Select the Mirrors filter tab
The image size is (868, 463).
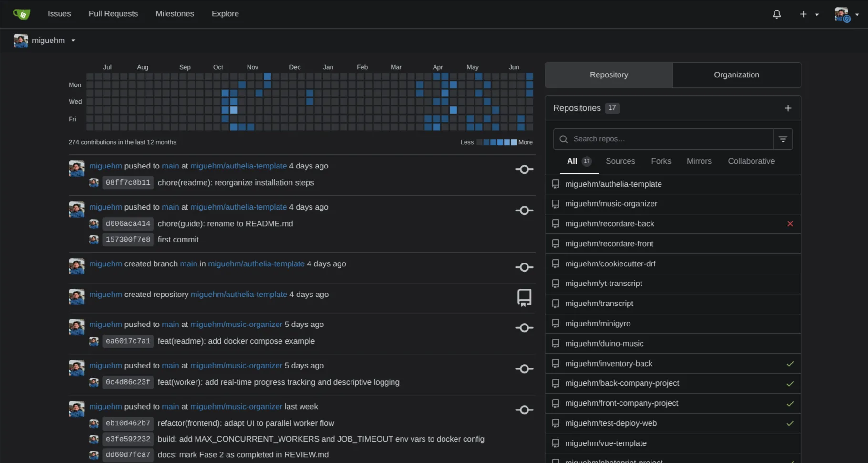(699, 161)
